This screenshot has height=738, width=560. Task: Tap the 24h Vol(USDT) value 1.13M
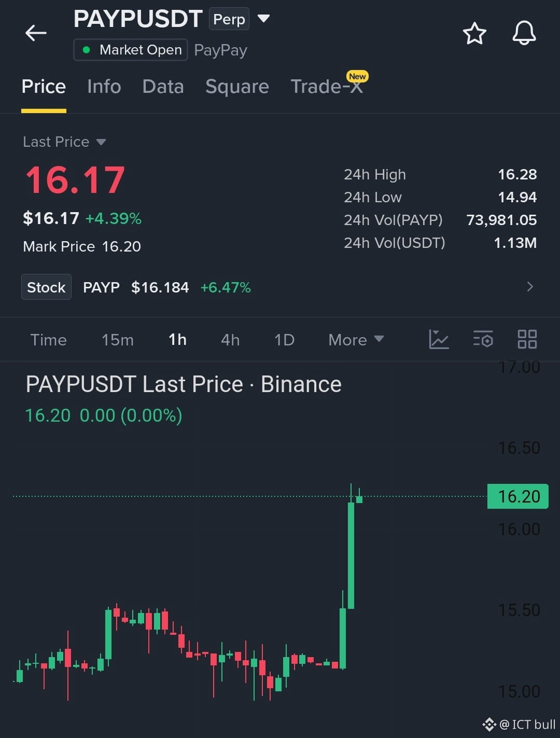click(515, 243)
